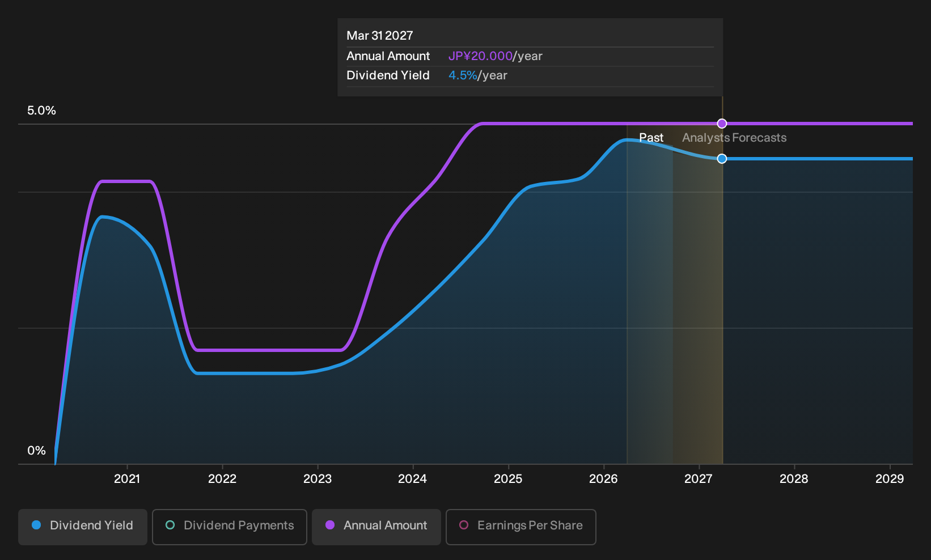
Task: Click the purple Annual Amount data point marker
Action: click(x=722, y=124)
